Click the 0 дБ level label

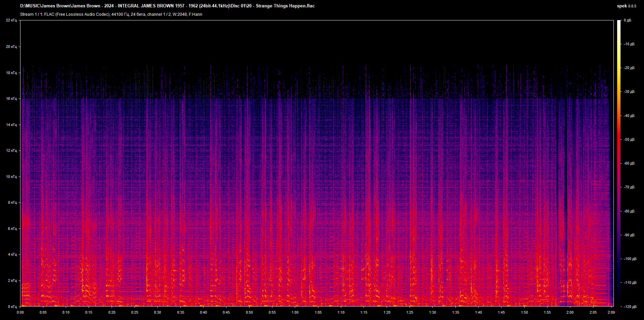627,20
